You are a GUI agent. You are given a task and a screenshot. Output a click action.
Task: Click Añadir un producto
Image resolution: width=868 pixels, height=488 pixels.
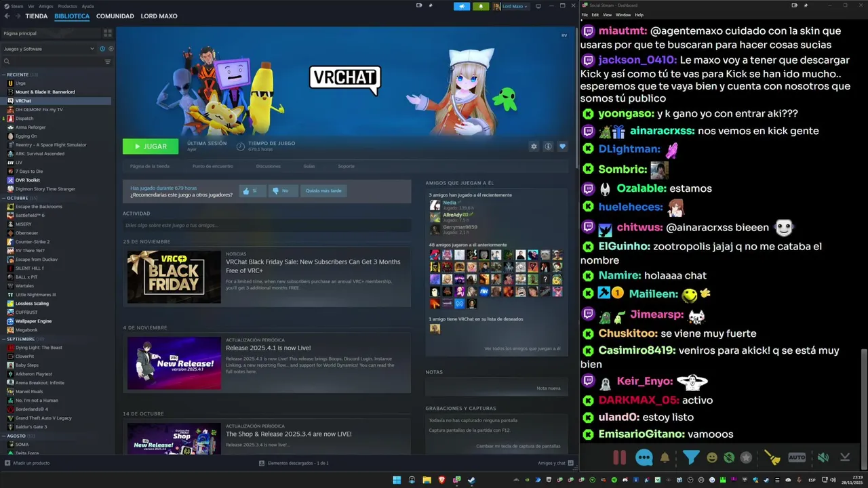click(x=26, y=463)
